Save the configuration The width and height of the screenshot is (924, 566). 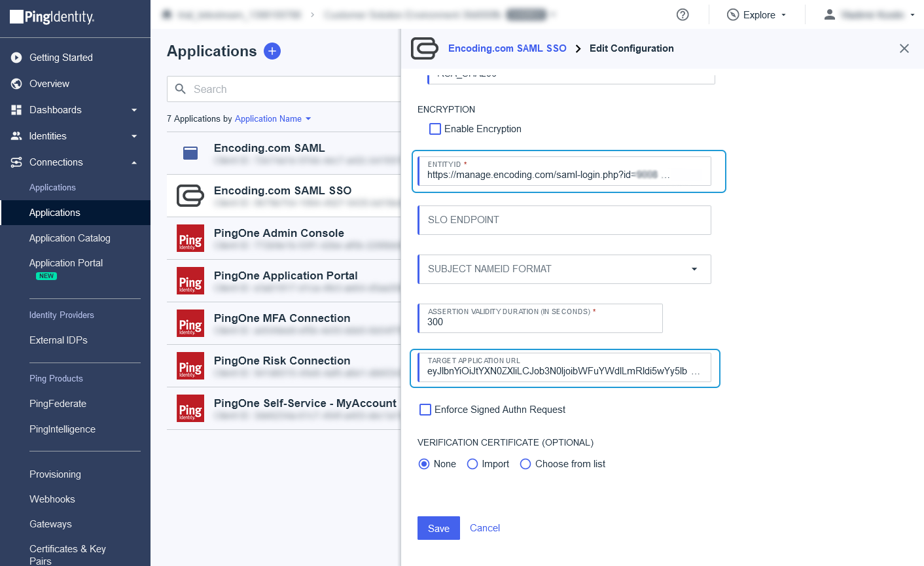pyautogui.click(x=438, y=528)
